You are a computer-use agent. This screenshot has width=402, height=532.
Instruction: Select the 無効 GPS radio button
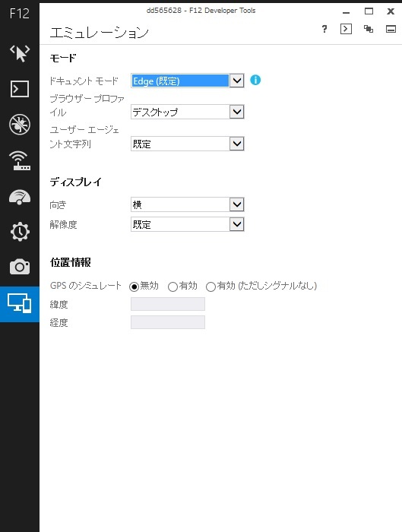pyautogui.click(x=134, y=287)
